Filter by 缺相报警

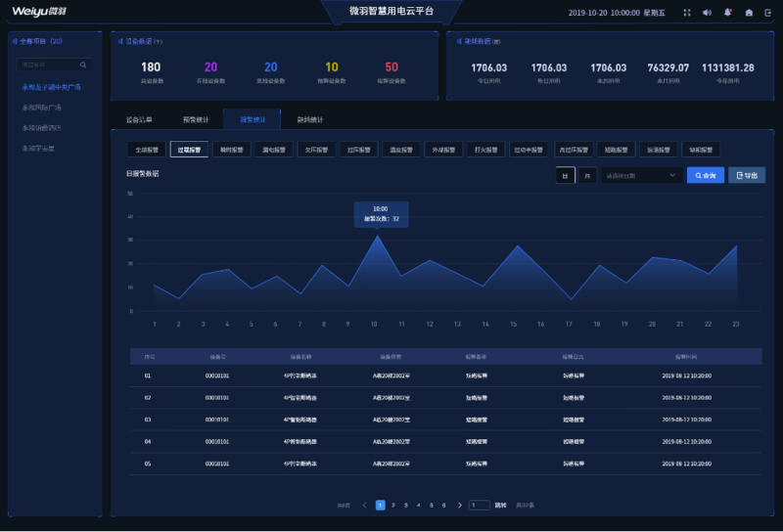point(701,150)
